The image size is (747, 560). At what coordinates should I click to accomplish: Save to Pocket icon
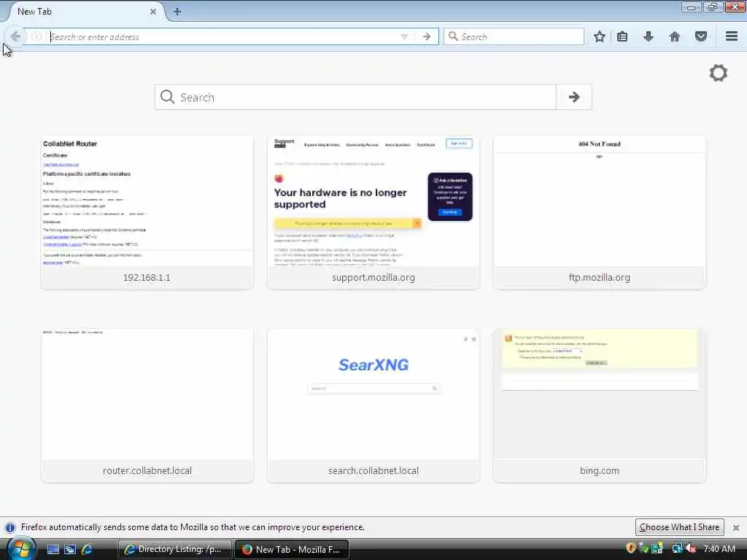(x=701, y=36)
